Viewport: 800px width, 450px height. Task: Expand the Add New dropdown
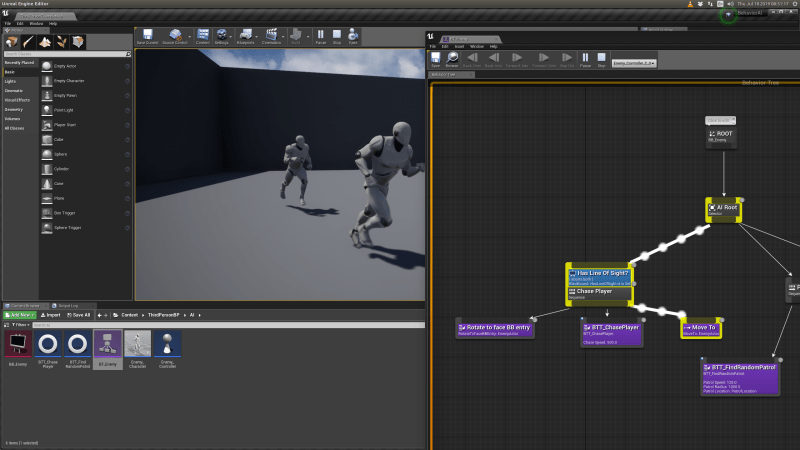tap(21, 314)
